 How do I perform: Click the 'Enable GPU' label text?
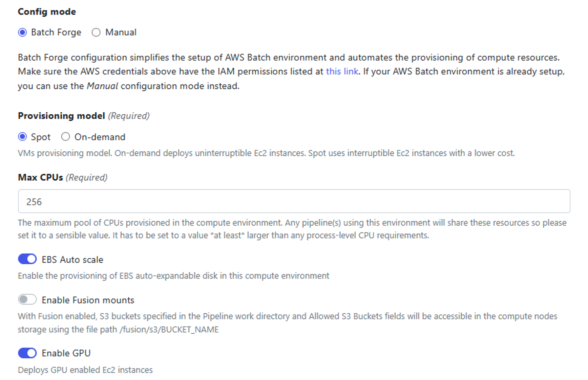(66, 353)
